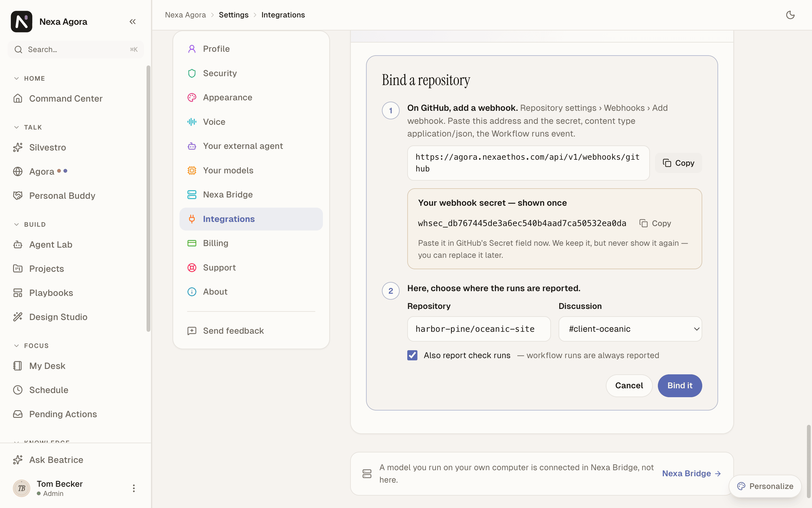The height and width of the screenshot is (508, 812).
Task: Focus the Search box
Action: pyautogui.click(x=76, y=50)
